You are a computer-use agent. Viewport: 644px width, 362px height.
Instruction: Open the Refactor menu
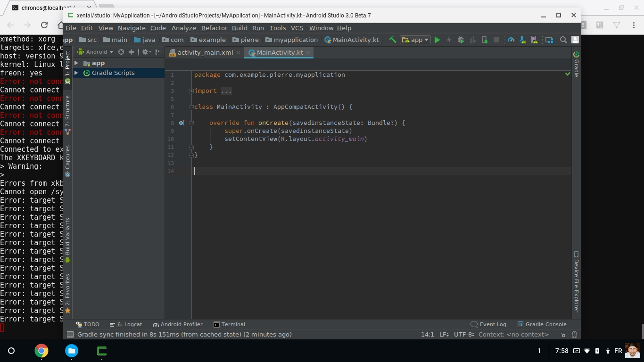pos(214,28)
